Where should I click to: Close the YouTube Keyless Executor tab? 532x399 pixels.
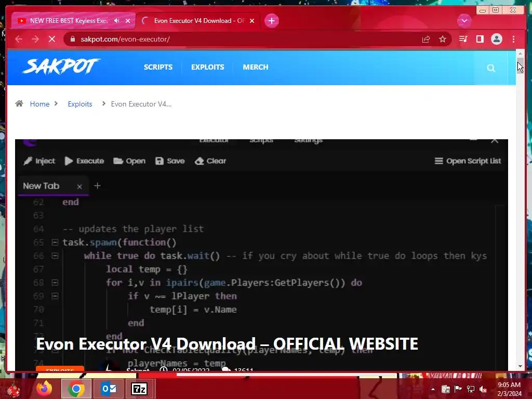click(x=128, y=21)
